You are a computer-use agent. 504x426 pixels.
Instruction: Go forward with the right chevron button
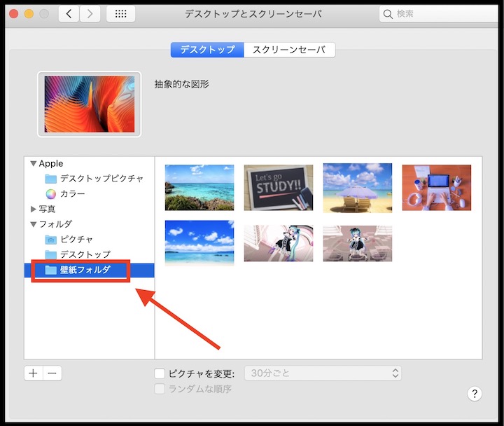pyautogui.click(x=90, y=14)
